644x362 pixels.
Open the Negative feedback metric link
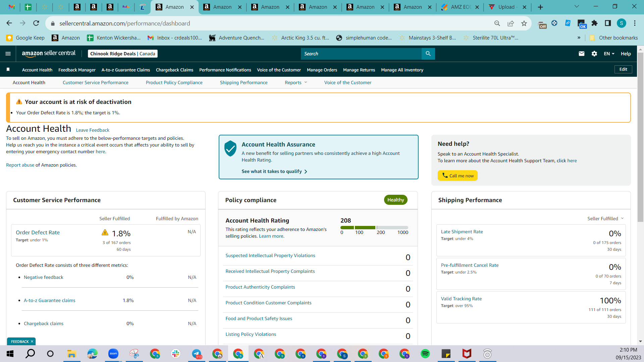pos(44,277)
